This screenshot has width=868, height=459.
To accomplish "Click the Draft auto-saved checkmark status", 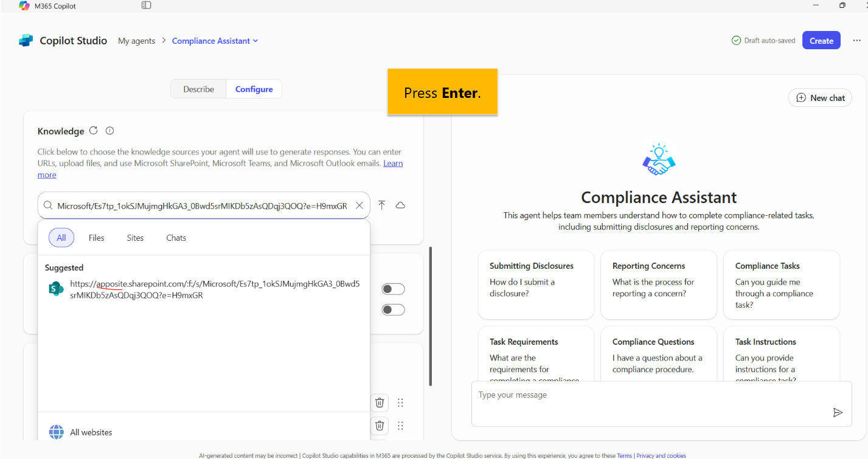I will [x=763, y=41].
